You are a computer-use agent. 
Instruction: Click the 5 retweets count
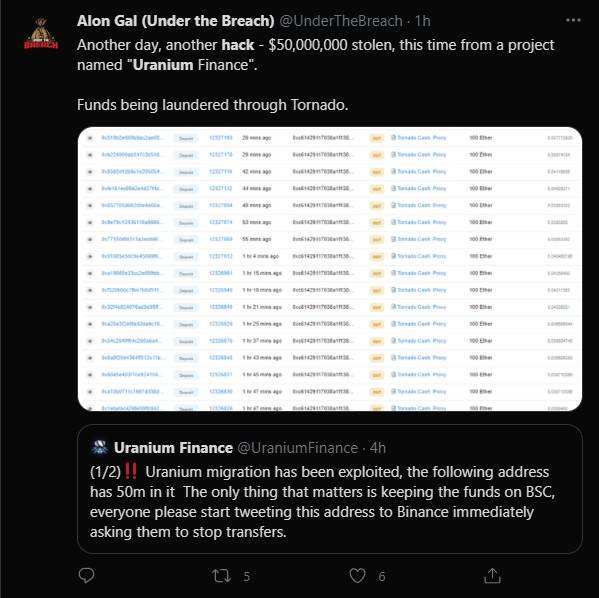pyautogui.click(x=247, y=576)
